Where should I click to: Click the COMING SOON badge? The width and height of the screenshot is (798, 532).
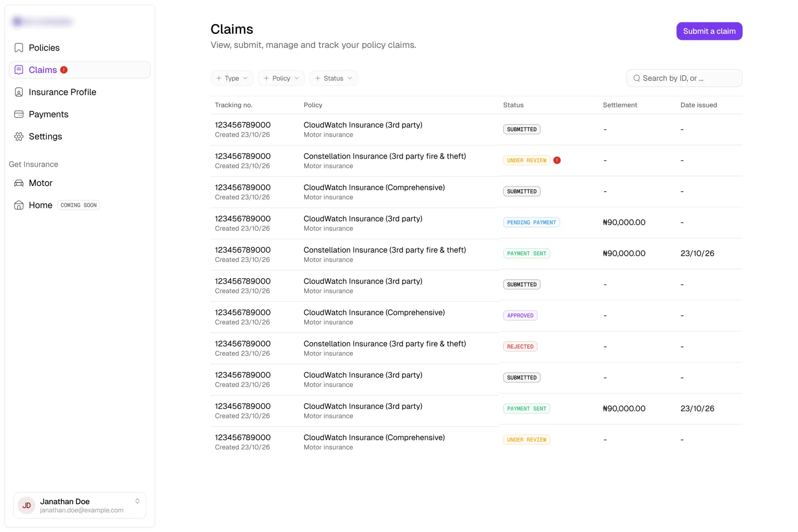point(79,205)
